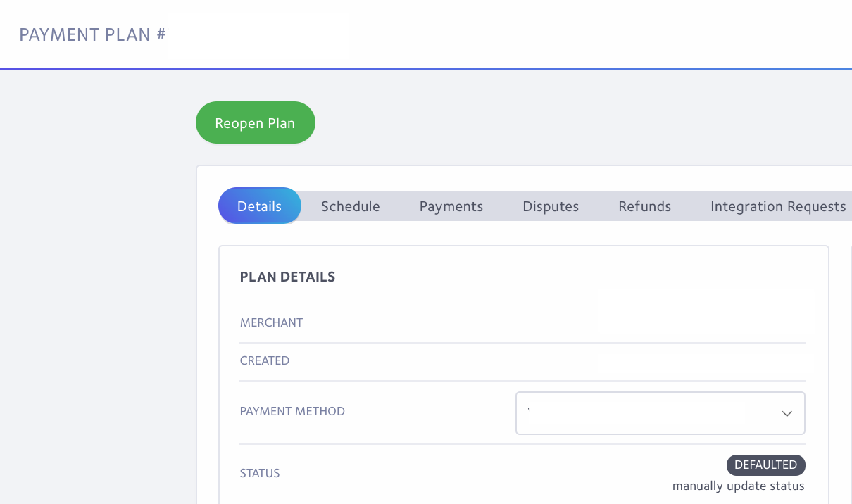Go to the Refunds tab

[645, 206]
